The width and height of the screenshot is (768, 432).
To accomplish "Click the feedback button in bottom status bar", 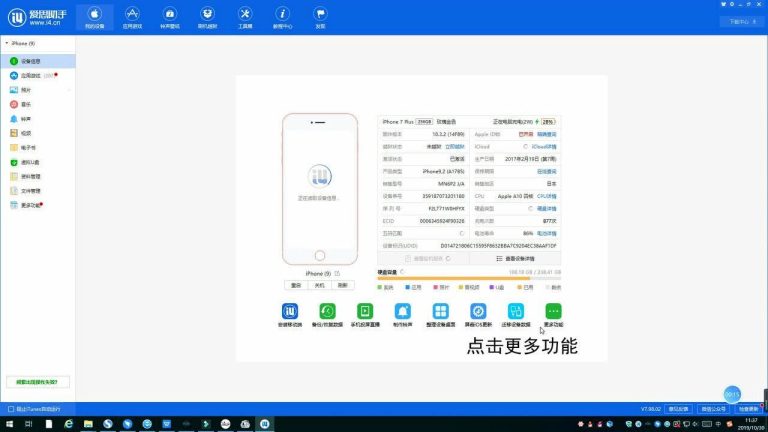I will (x=679, y=409).
